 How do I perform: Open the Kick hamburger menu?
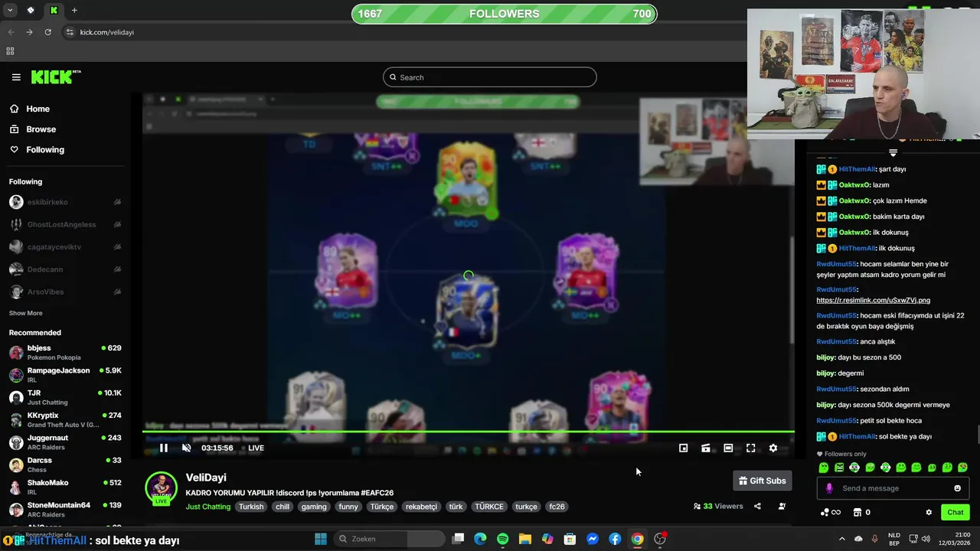16,77
